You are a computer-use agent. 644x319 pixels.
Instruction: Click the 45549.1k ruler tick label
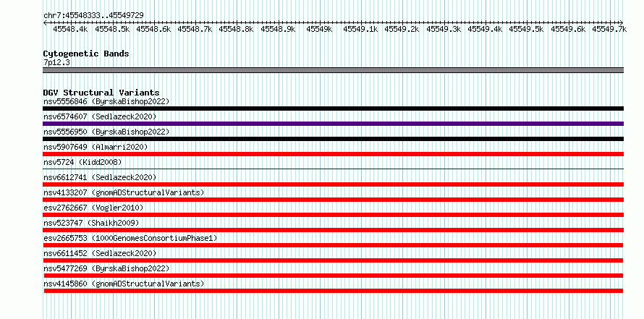[360, 29]
